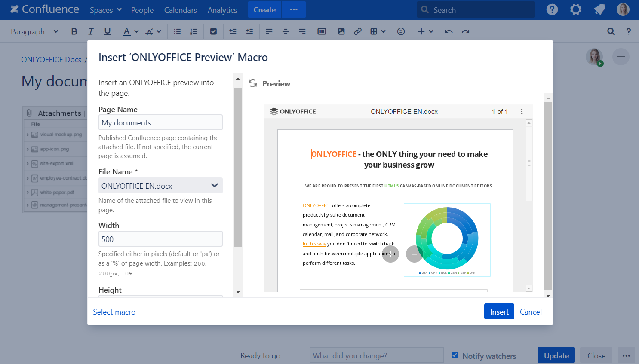The image size is (639, 364).
Task: Click the Select macro link
Action: point(114,312)
